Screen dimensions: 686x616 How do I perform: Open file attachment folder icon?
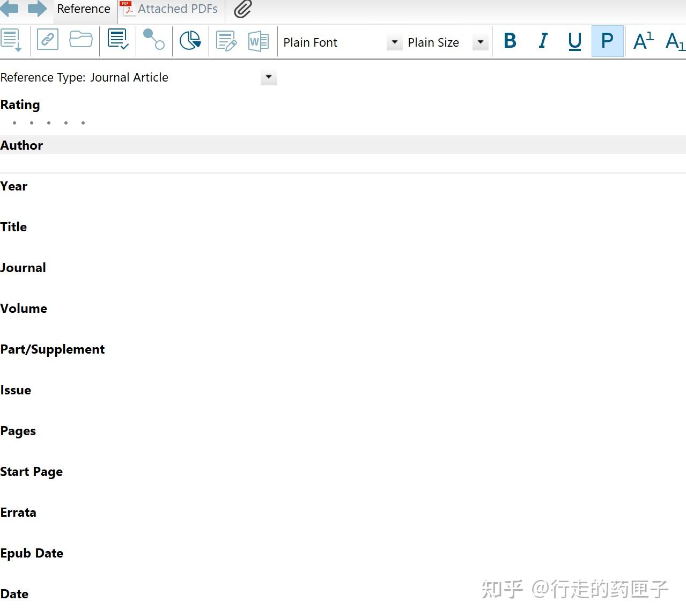coord(81,39)
